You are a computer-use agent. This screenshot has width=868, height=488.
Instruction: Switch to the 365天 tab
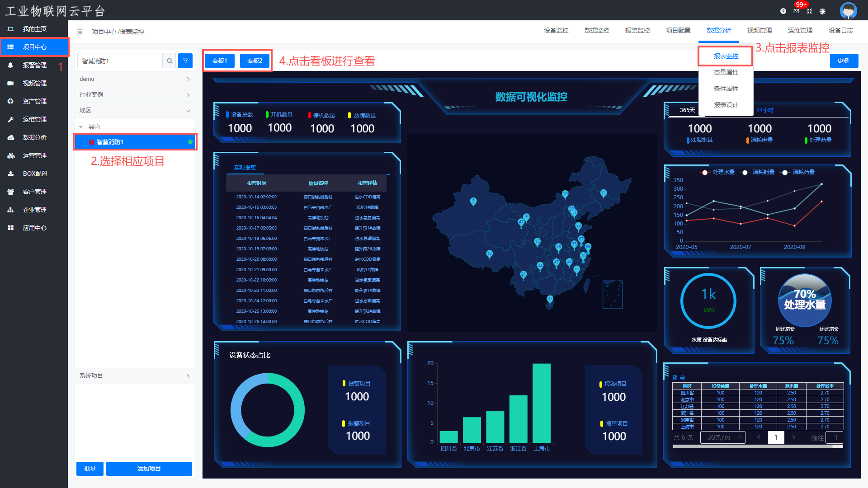click(687, 110)
